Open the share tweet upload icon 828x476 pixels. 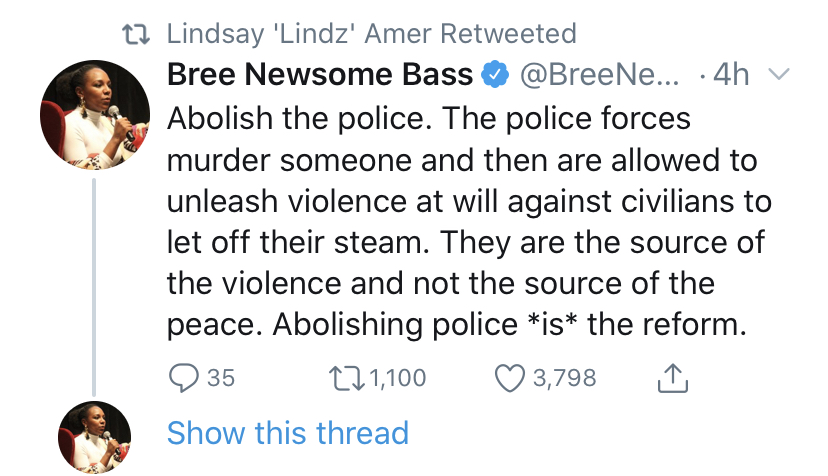pos(673,378)
